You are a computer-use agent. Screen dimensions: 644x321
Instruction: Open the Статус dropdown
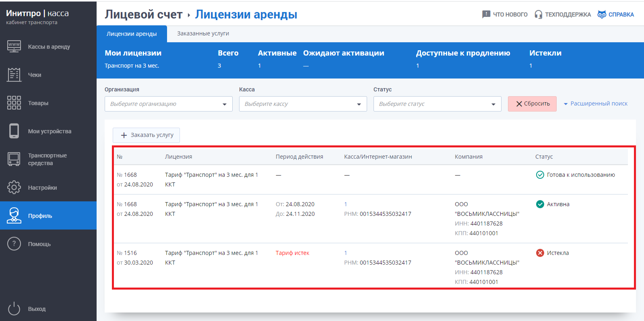[438, 104]
